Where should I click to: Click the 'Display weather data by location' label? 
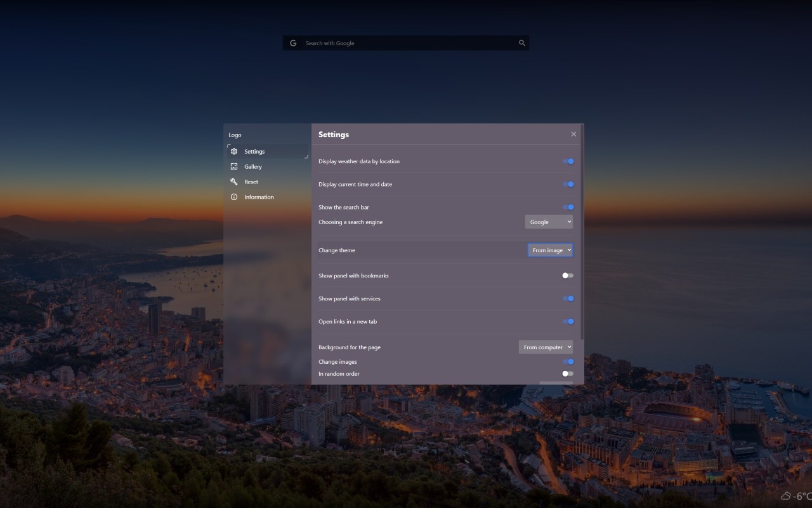359,161
